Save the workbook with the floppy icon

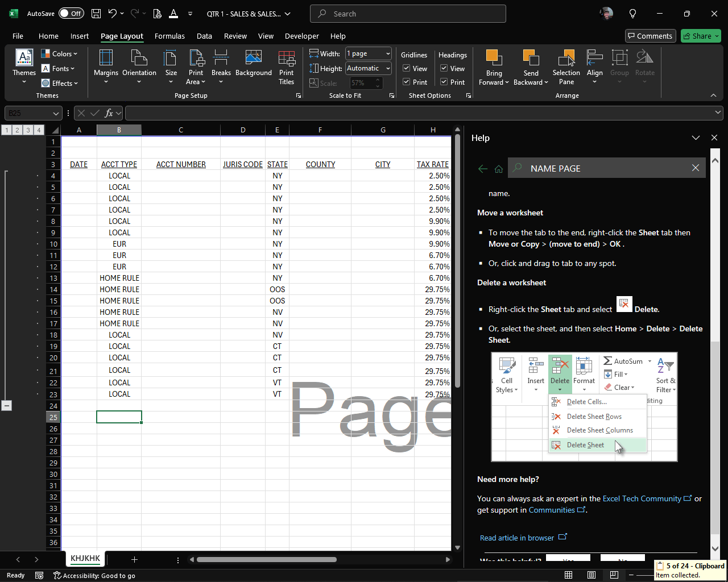tap(96, 14)
